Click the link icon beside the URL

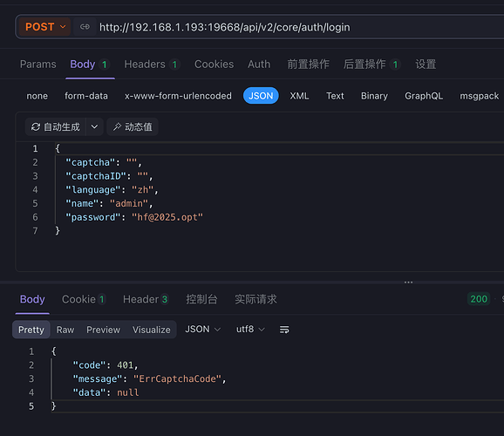[x=85, y=27]
